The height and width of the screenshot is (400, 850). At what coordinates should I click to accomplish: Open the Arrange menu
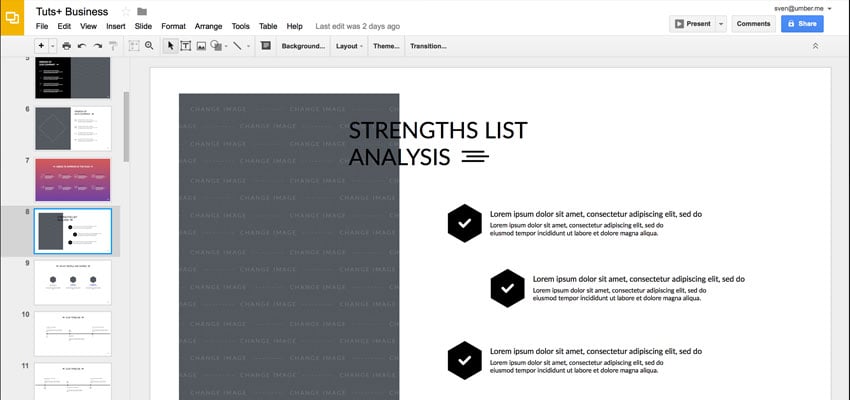(209, 25)
